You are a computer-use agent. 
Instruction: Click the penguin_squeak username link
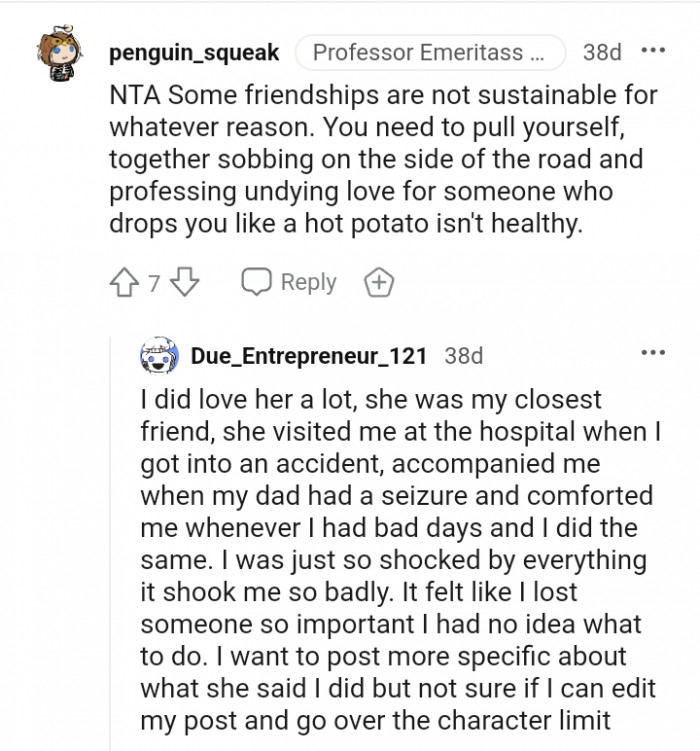(x=193, y=52)
